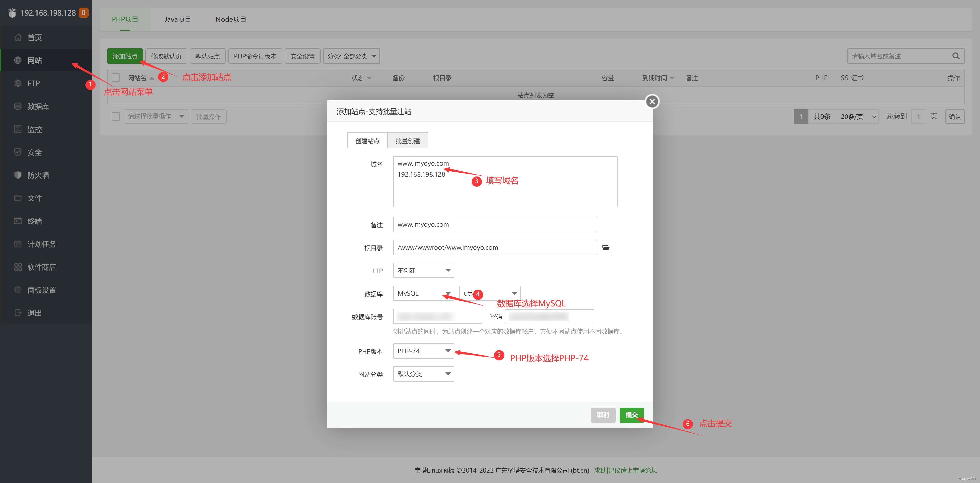Select the 批量创建 dialog tab
Image resolution: width=980 pixels, height=483 pixels.
408,141
